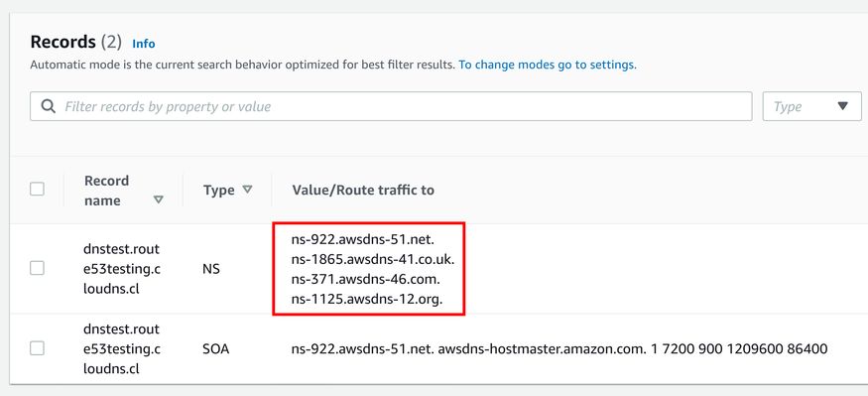Click the ns-1125.awsdns-12.org name server
The height and width of the screenshot is (396, 868).
pyautogui.click(x=367, y=300)
